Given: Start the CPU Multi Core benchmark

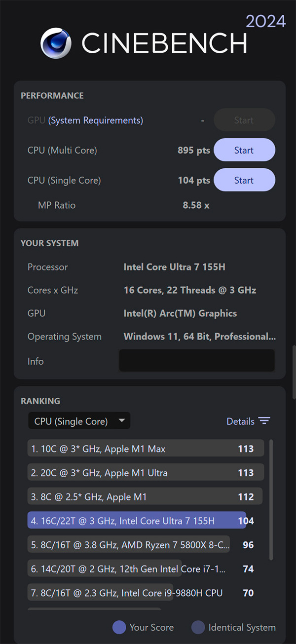Looking at the screenshot, I should [x=244, y=151].
